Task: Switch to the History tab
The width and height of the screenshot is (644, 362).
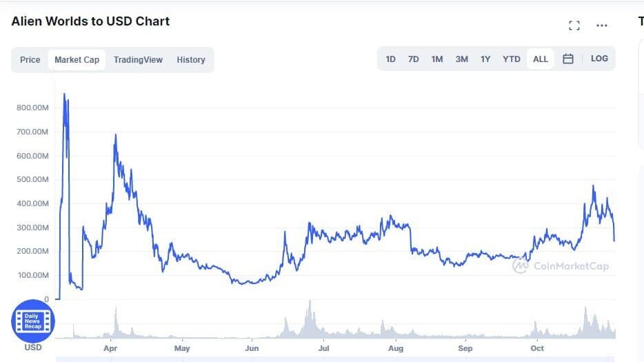Action: [x=191, y=59]
